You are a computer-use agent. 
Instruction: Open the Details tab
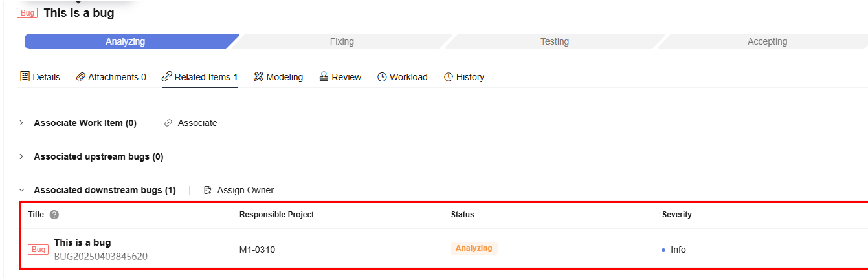click(40, 77)
